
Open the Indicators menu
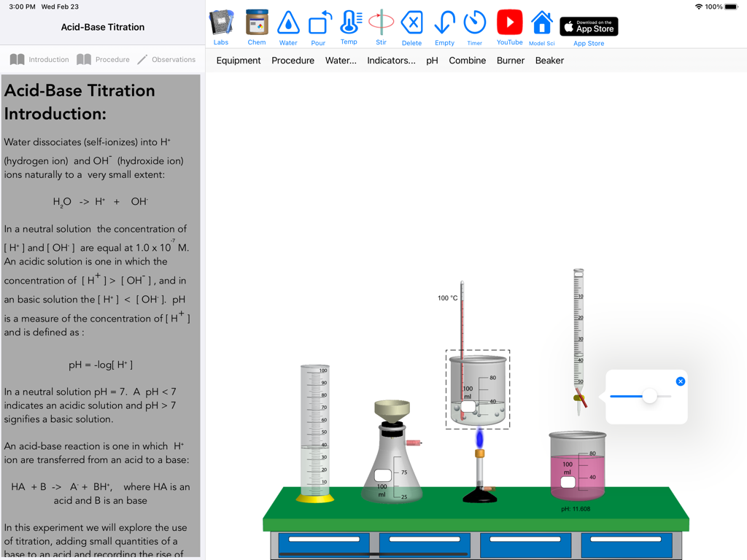[391, 61]
